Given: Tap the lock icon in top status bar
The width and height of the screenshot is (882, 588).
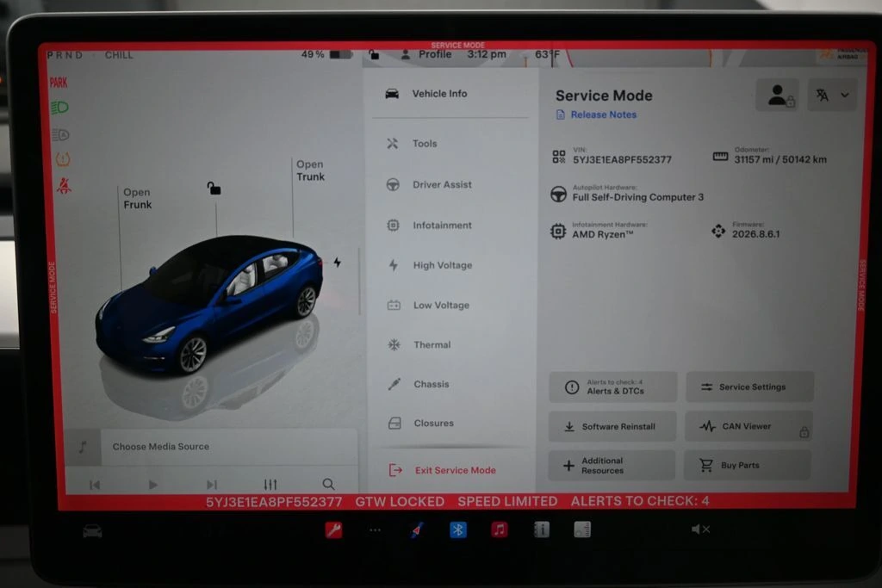Looking at the screenshot, I should 374,54.
